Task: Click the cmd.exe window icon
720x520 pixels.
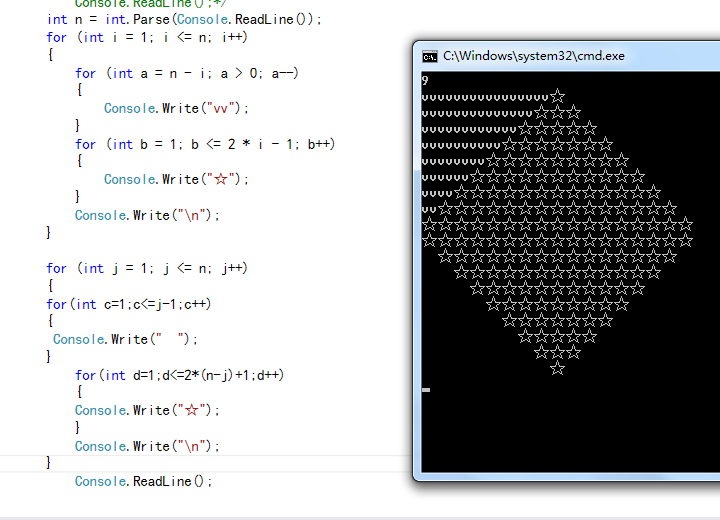Action: coord(429,57)
